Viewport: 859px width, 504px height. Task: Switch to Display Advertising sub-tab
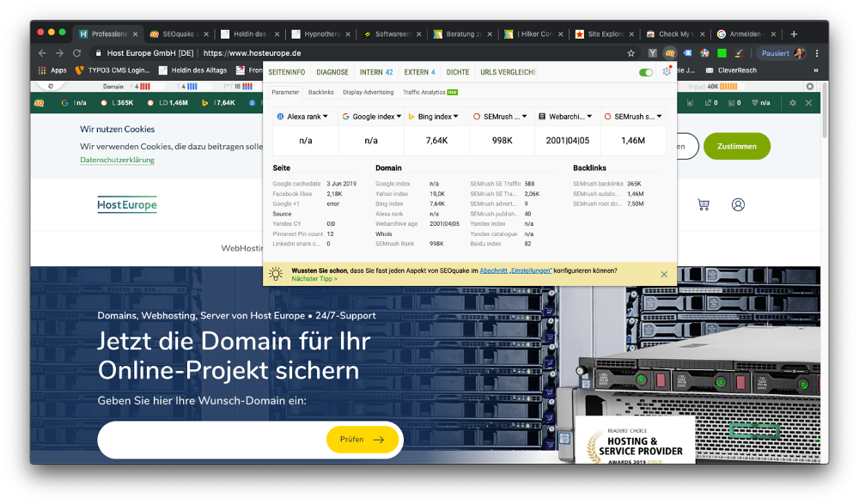click(369, 92)
